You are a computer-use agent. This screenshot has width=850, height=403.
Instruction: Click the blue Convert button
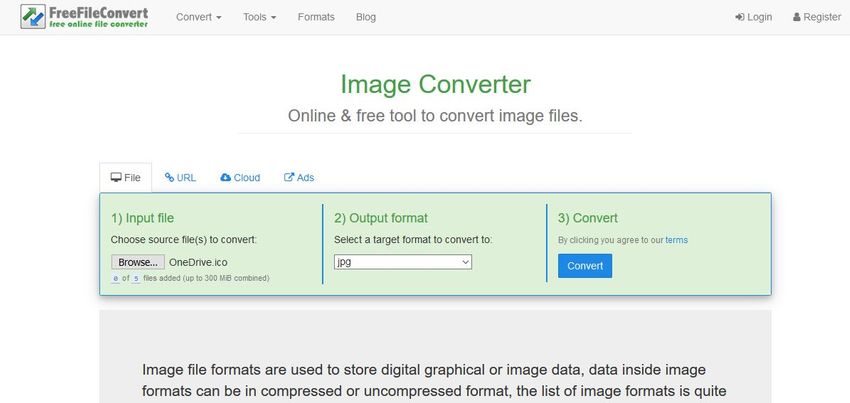click(584, 266)
